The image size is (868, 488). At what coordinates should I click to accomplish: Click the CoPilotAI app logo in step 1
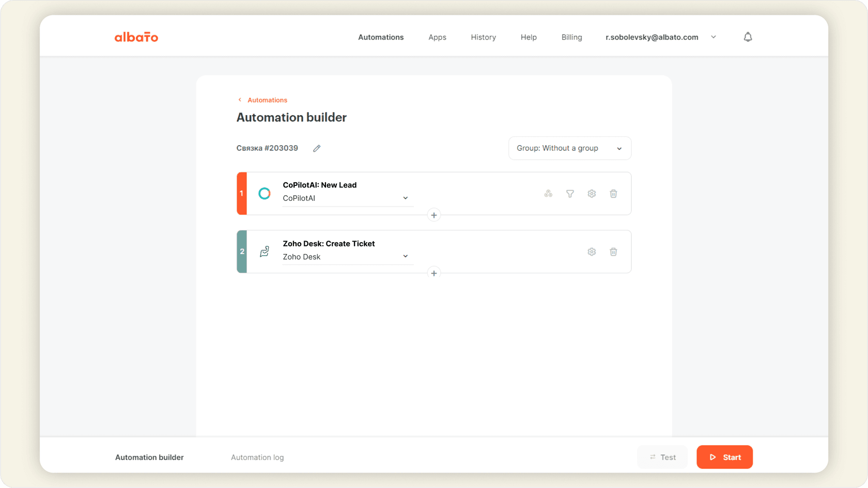click(265, 193)
